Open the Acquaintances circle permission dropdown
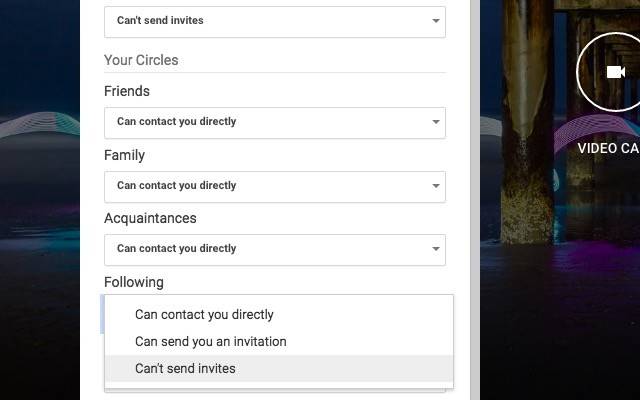This screenshot has height=400, width=640. 274,249
